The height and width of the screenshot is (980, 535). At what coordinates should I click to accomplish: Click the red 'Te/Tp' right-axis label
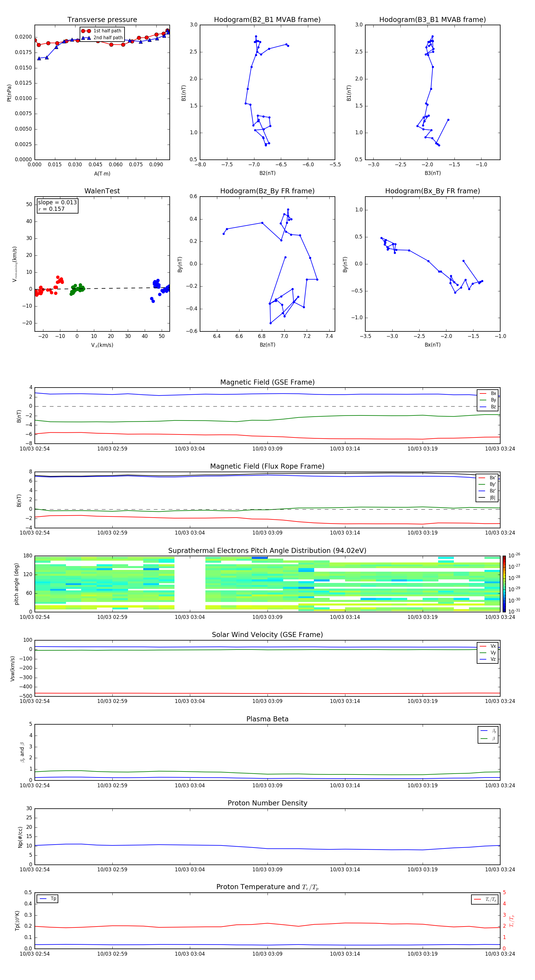click(x=512, y=921)
